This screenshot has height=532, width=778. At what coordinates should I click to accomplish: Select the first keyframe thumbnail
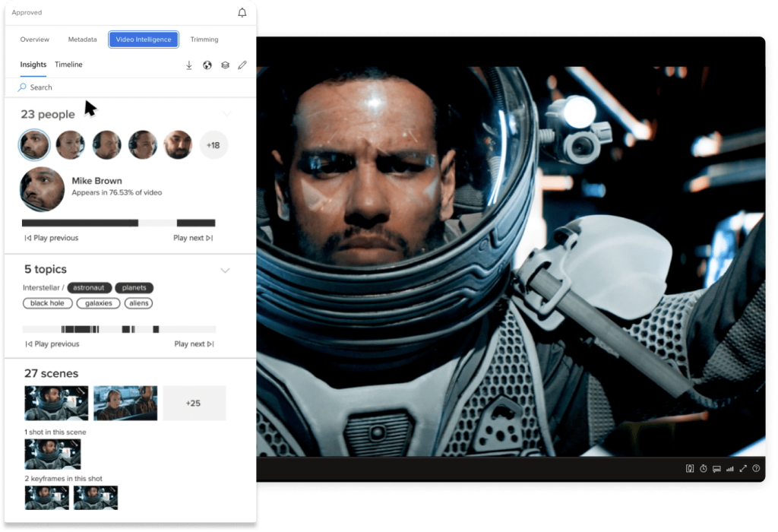(46, 498)
